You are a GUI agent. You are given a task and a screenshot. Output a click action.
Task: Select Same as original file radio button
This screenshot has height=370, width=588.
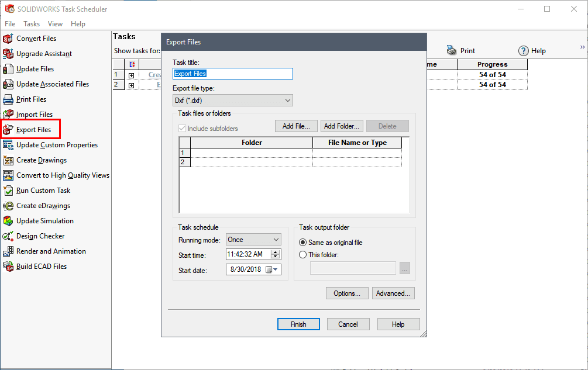click(x=302, y=243)
